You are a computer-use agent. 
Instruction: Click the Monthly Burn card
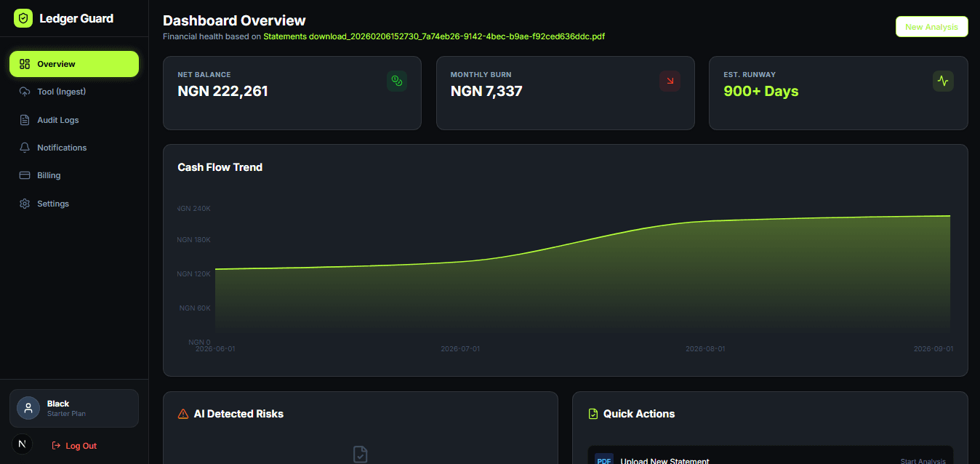coord(565,93)
